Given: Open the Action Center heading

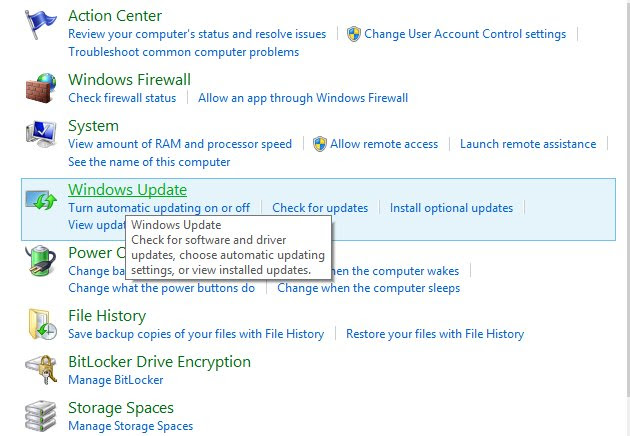Looking at the screenshot, I should coord(115,15).
